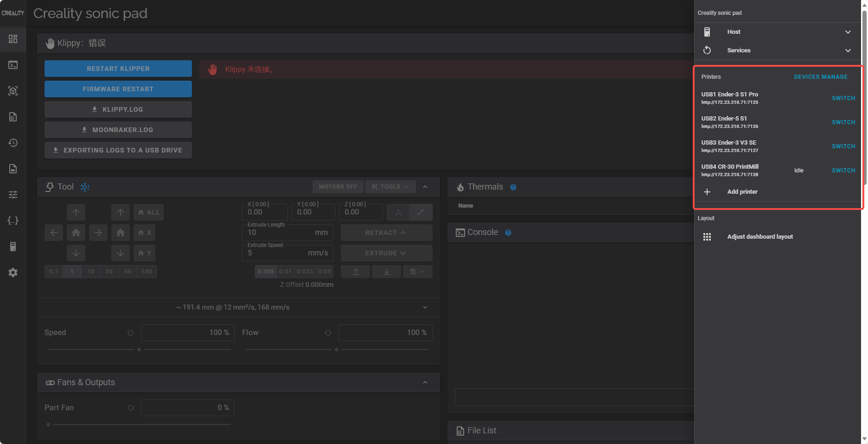Image resolution: width=868 pixels, height=444 pixels.
Task: Reset Speed to default
Action: [130, 333]
